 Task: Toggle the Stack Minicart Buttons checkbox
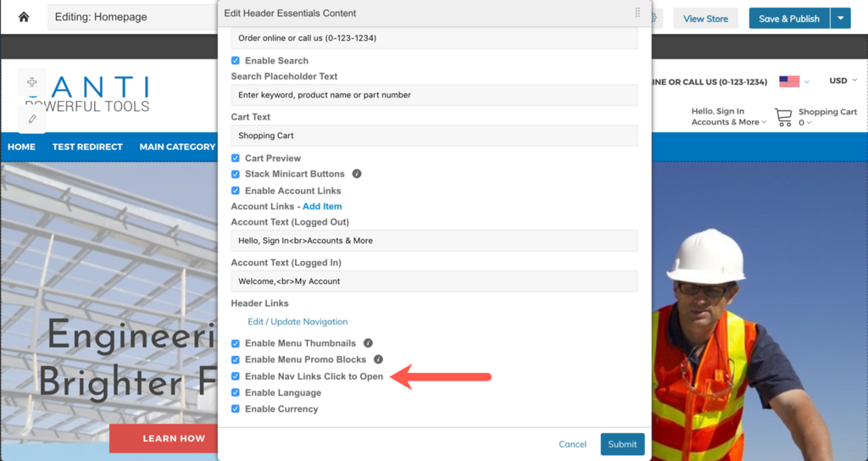point(236,175)
